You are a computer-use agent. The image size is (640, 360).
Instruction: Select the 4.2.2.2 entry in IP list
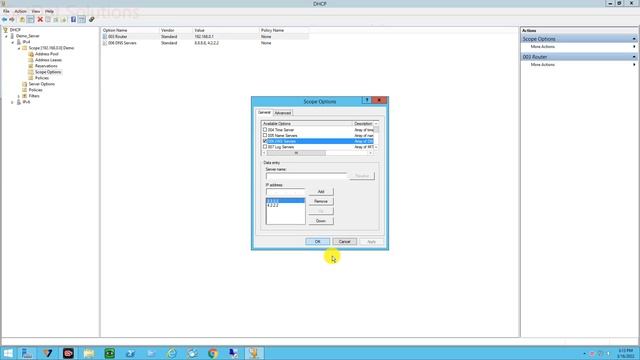tap(285, 206)
